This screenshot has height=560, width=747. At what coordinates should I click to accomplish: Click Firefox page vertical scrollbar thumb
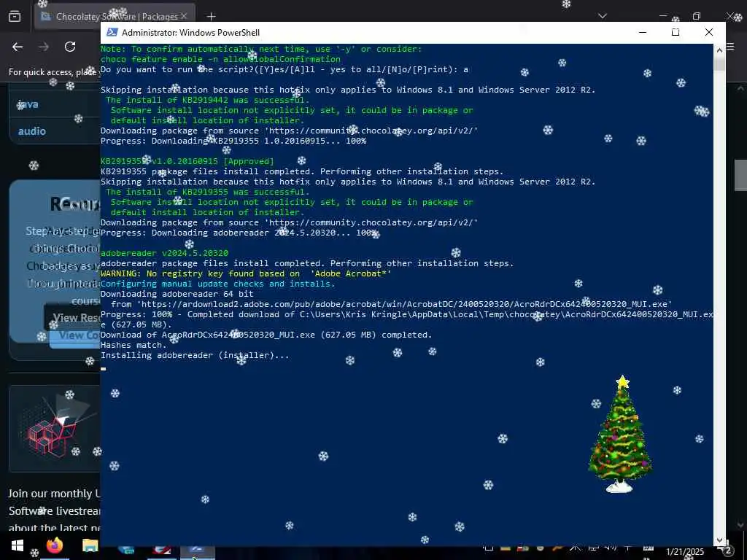coord(740,175)
